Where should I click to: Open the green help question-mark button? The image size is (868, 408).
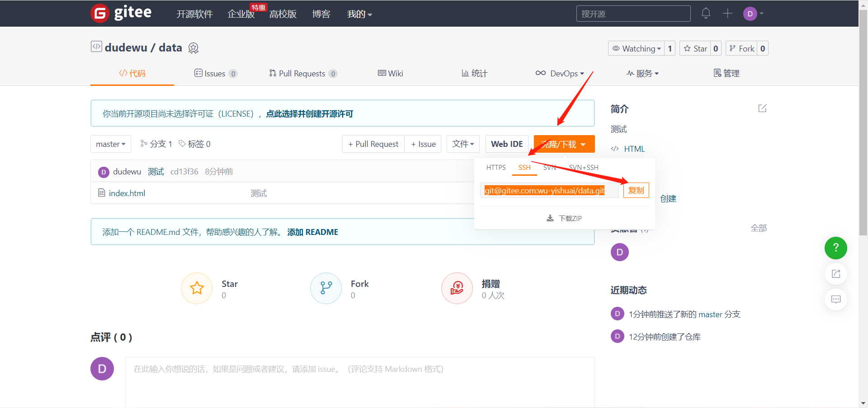tap(835, 248)
